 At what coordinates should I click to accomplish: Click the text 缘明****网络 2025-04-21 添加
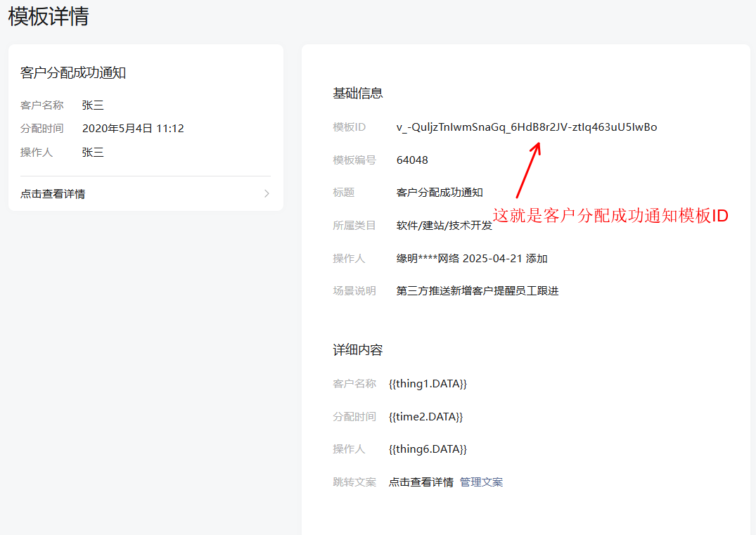pos(472,259)
